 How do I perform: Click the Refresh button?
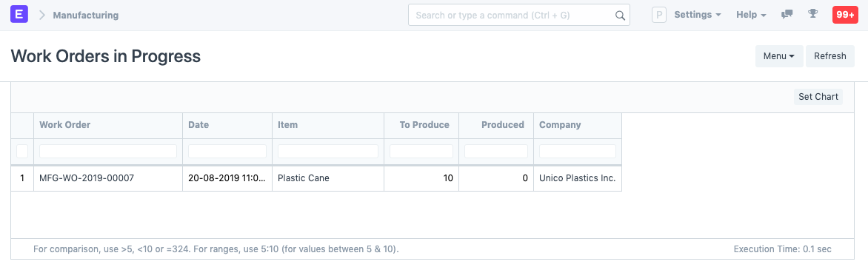pos(829,55)
